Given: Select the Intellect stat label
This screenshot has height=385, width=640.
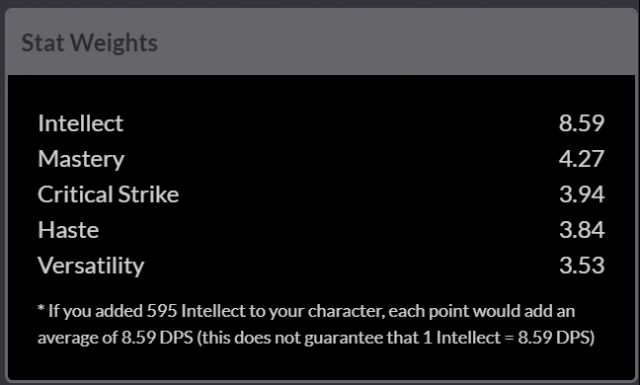Looking at the screenshot, I should tap(80, 123).
